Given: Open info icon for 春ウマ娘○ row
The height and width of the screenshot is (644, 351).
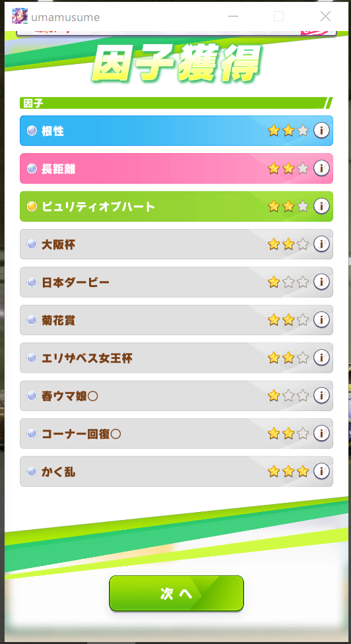Looking at the screenshot, I should tap(321, 395).
